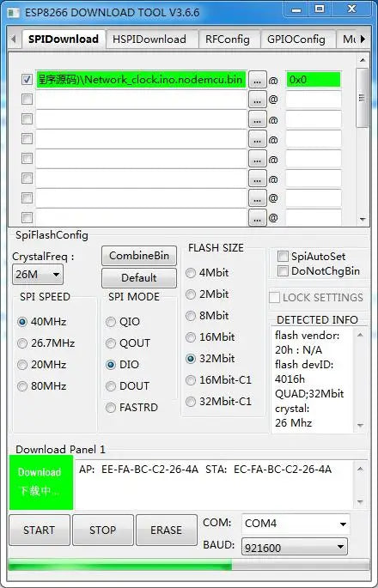The width and height of the screenshot is (378, 588).
Task: Open the CrystalFreq 26M dropdown
Action: click(38, 275)
